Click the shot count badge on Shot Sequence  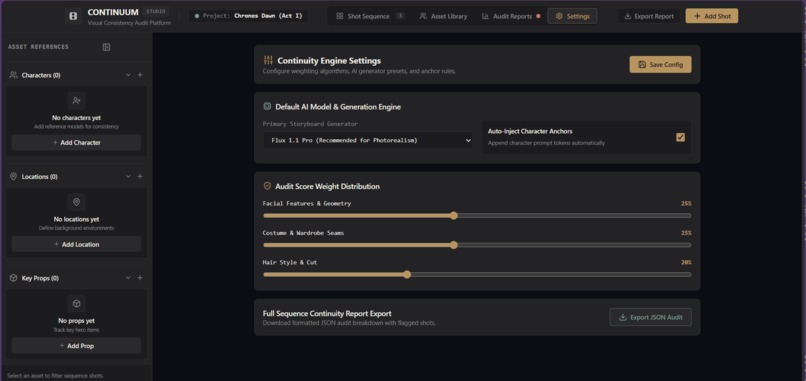(x=400, y=16)
